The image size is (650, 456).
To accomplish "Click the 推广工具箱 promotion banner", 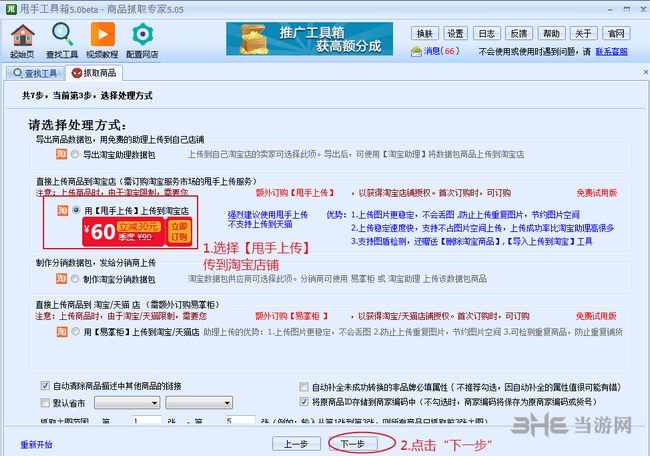I will tap(309, 39).
